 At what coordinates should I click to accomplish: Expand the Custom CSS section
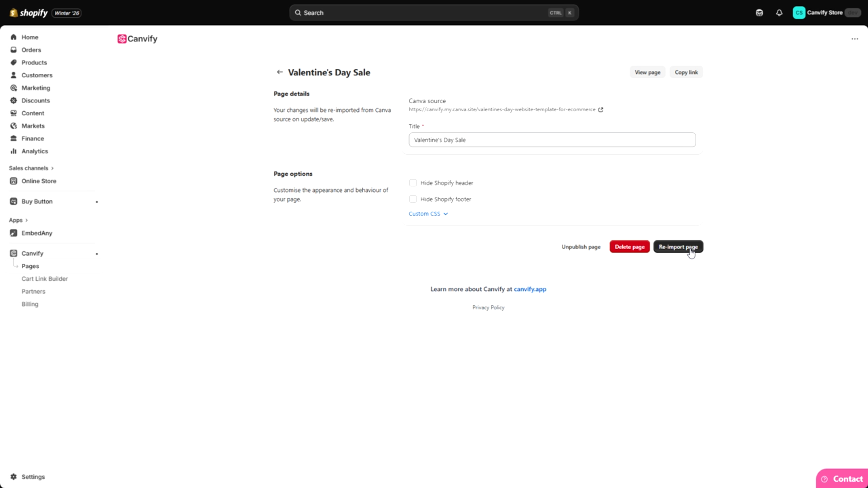(428, 213)
